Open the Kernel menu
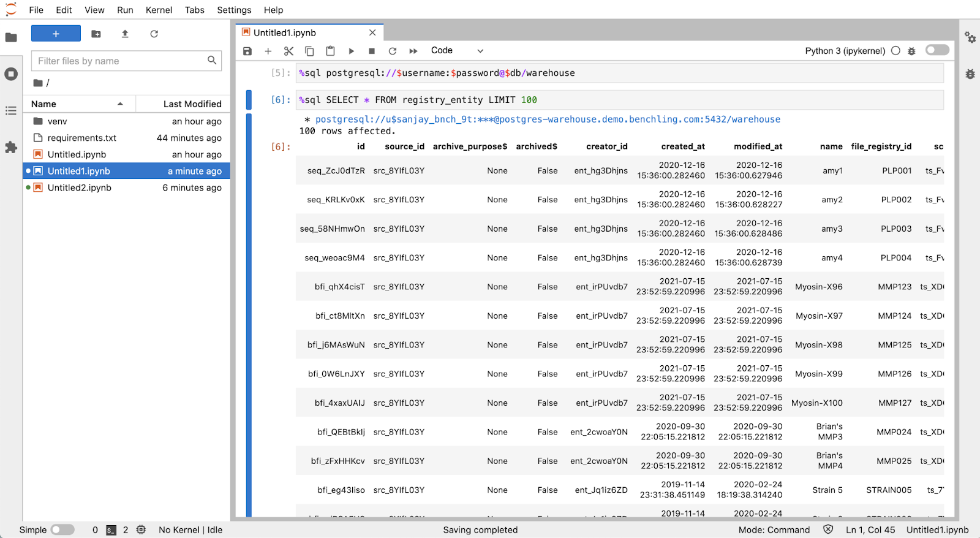Screen dimensions: 980x538 coord(159,10)
